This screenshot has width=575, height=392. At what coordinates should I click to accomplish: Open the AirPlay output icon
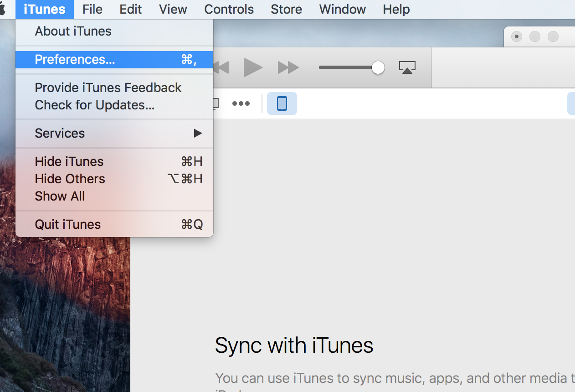407,67
